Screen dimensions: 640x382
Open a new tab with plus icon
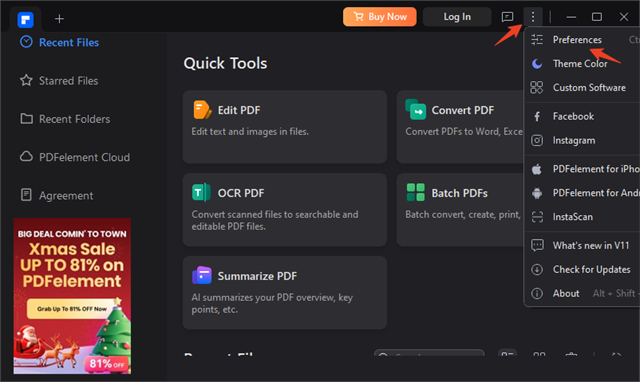click(59, 19)
